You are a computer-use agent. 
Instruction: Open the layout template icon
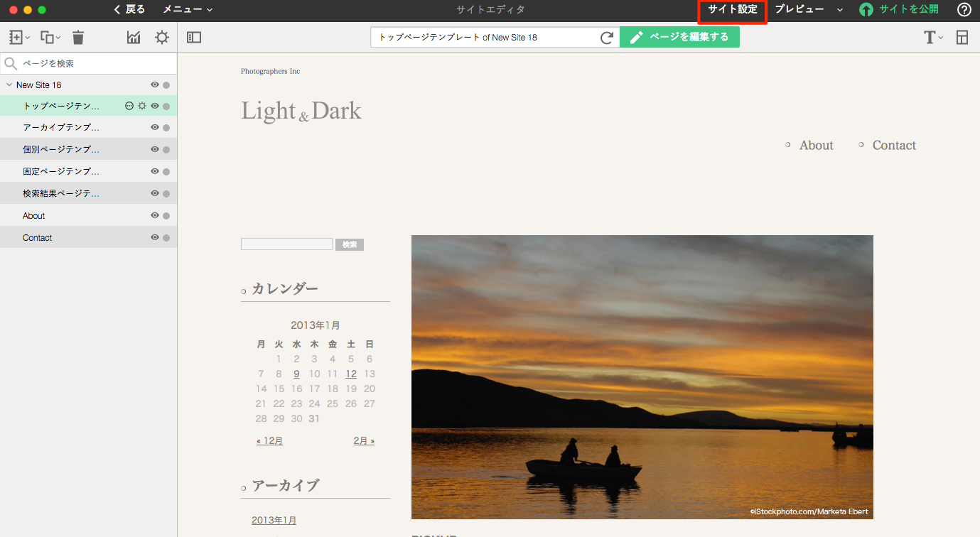click(x=962, y=38)
